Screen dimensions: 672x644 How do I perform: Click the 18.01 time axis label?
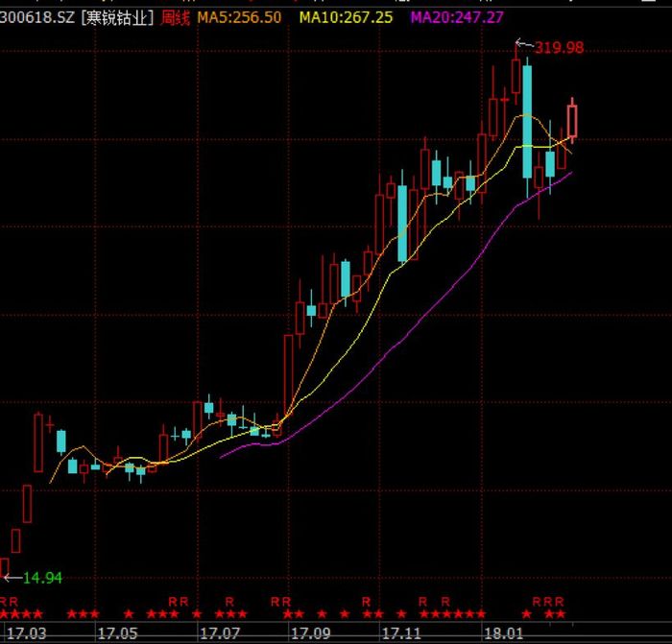504,633
